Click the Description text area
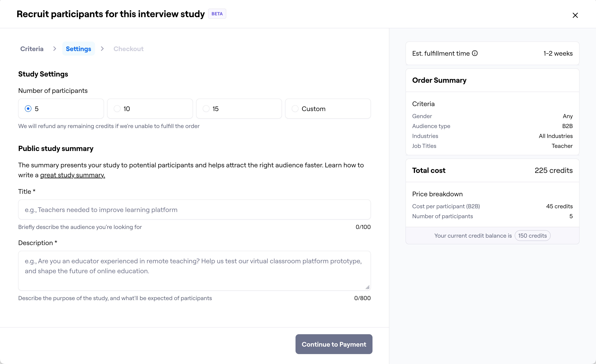Viewport: 596px width, 364px height. click(x=194, y=271)
